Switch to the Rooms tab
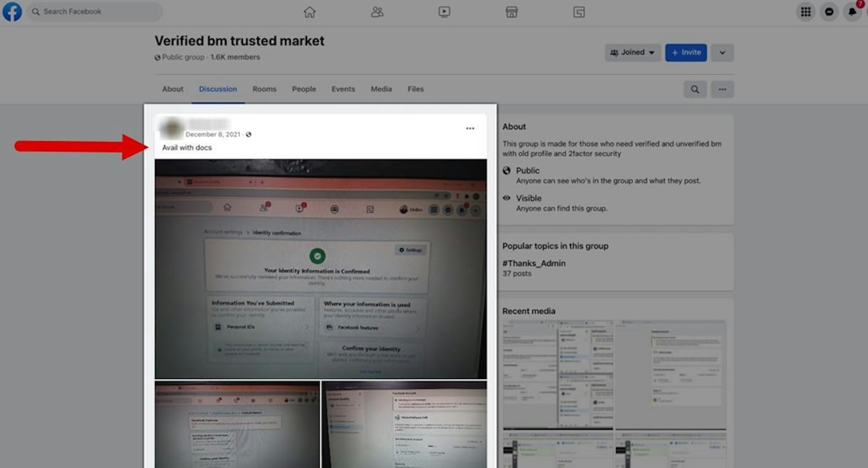Viewport: 868px width, 468px height. [264, 89]
